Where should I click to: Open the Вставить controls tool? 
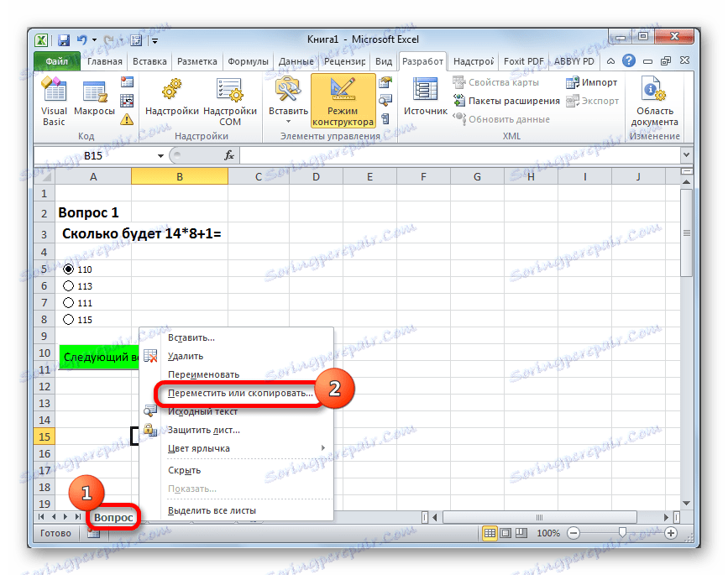click(x=288, y=101)
